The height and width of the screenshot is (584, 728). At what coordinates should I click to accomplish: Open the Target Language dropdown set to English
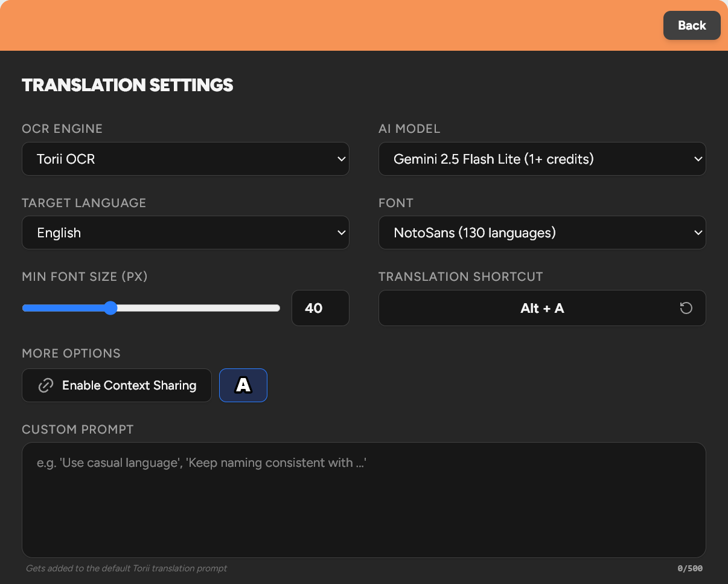(x=185, y=233)
